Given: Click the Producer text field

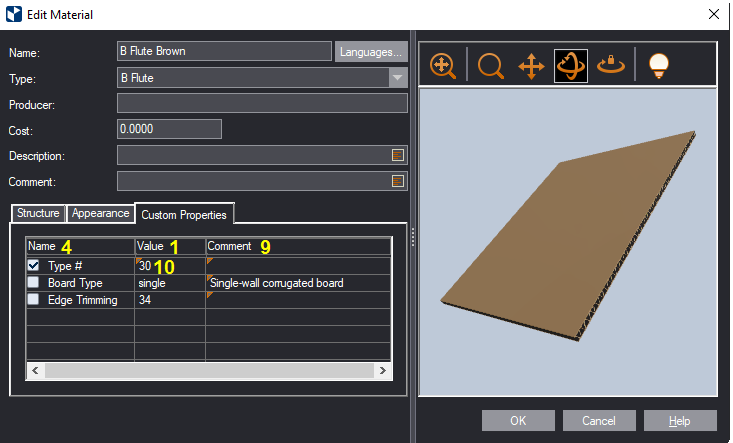Looking at the screenshot, I should 262,103.
